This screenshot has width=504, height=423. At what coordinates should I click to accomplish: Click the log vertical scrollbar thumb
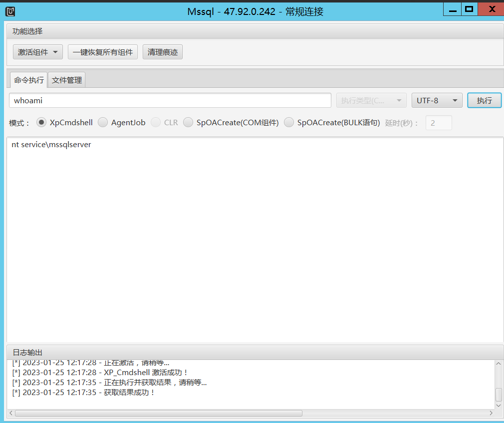pyautogui.click(x=499, y=395)
